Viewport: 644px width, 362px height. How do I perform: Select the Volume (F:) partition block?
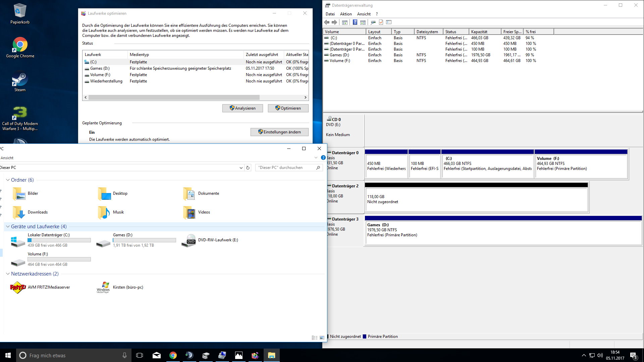[581, 164]
